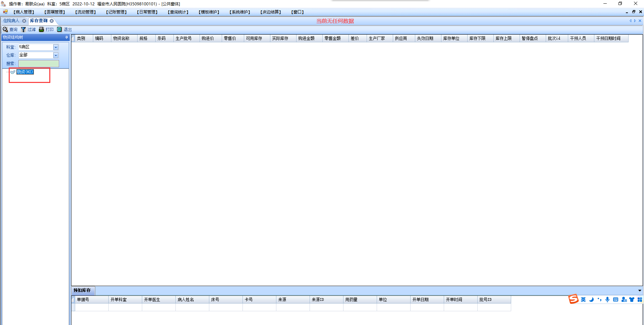Open the IME skin shirt icon
The height and width of the screenshot is (325, 644).
[x=632, y=299]
